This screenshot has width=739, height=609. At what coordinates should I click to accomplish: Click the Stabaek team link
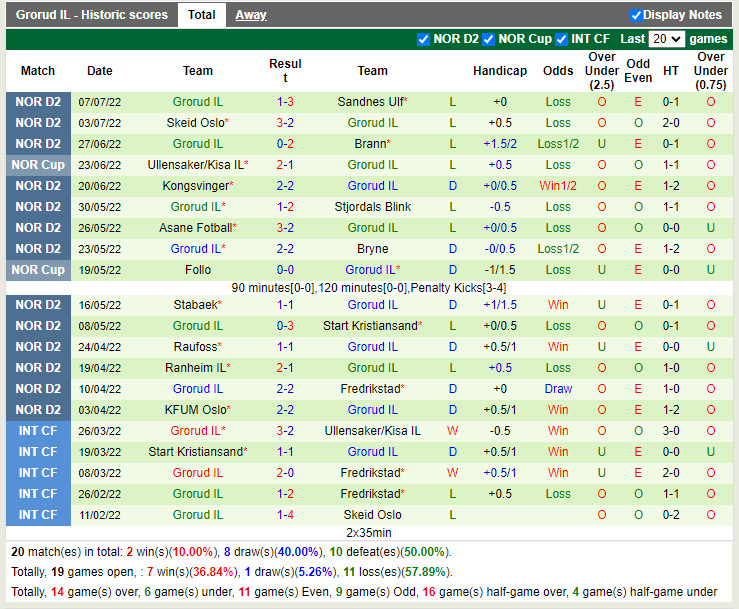(196, 305)
